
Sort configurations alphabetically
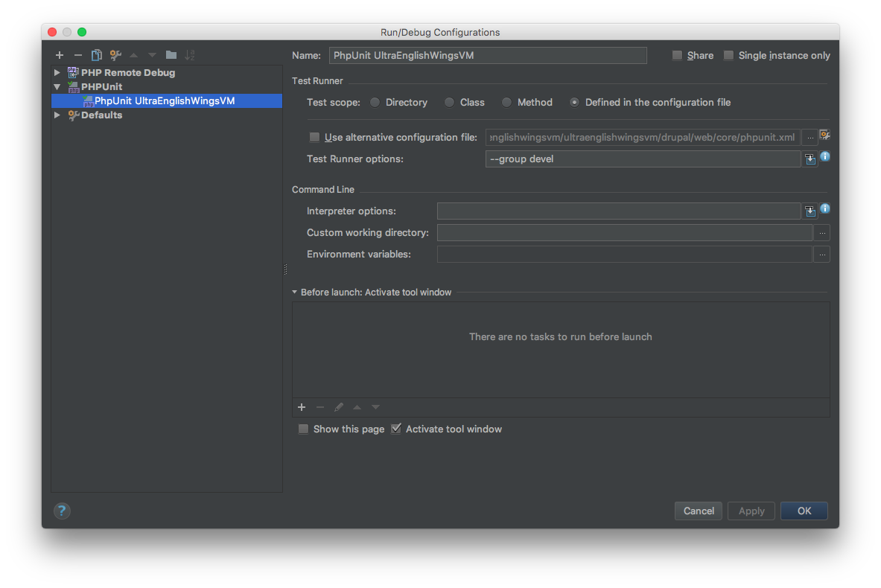(x=190, y=55)
